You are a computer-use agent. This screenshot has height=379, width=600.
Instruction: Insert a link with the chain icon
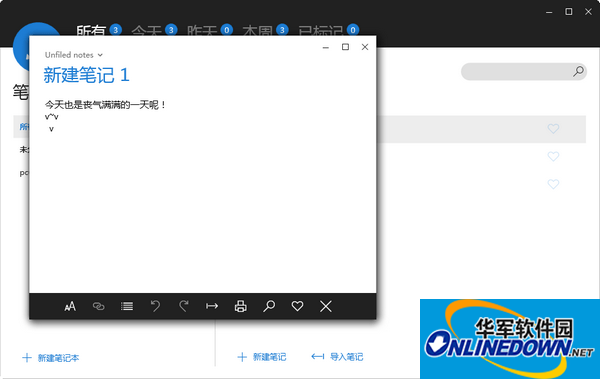98,306
